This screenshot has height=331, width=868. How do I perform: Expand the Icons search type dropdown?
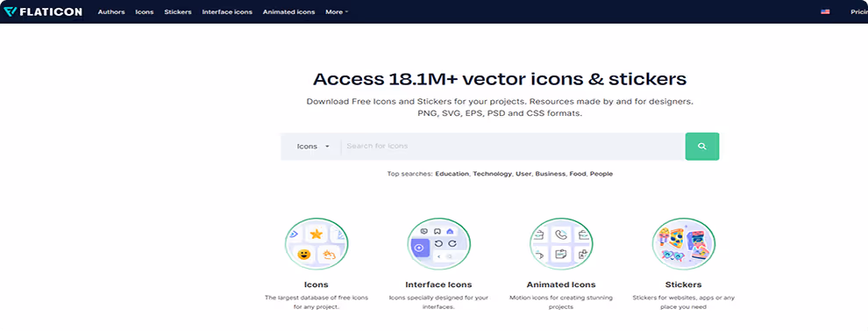click(313, 147)
